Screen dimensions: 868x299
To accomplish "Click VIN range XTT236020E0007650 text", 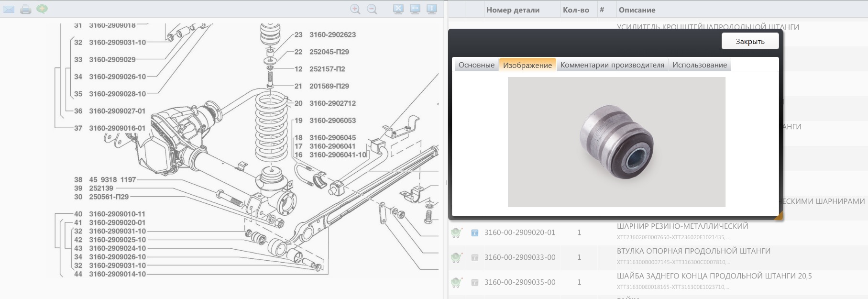I will [673, 237].
